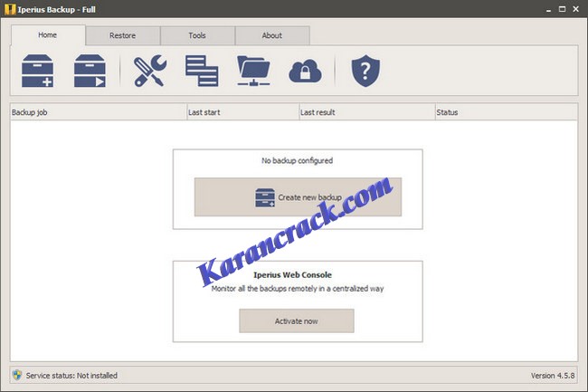
Task: Click the No backup configured message
Action: pyautogui.click(x=297, y=160)
